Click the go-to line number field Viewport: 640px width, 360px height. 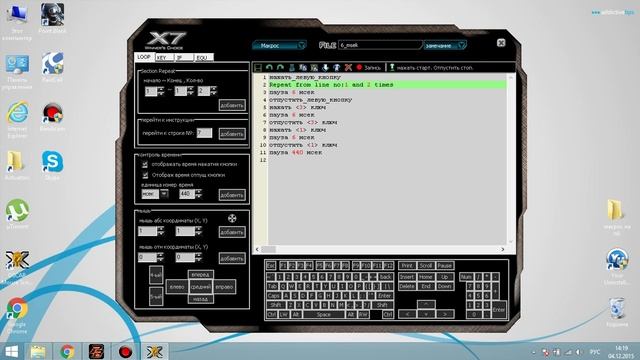pos(204,133)
